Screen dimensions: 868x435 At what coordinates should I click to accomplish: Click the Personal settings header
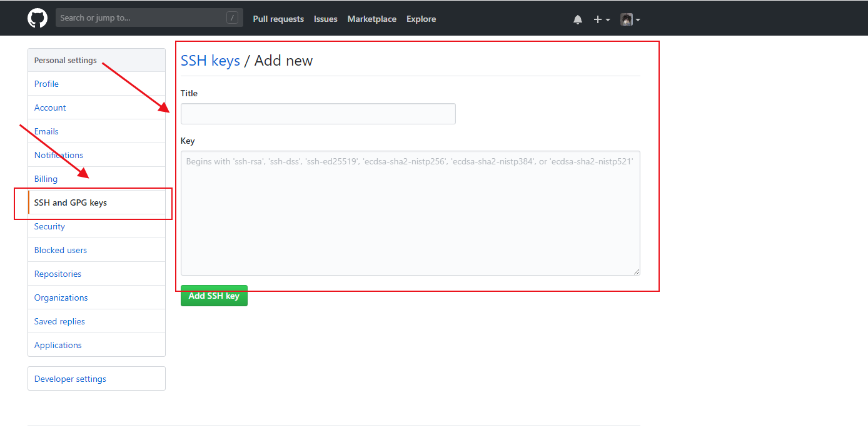(x=96, y=61)
